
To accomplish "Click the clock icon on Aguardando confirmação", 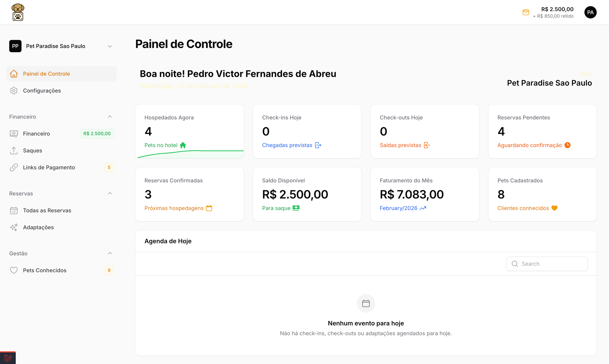I will pyautogui.click(x=567, y=145).
